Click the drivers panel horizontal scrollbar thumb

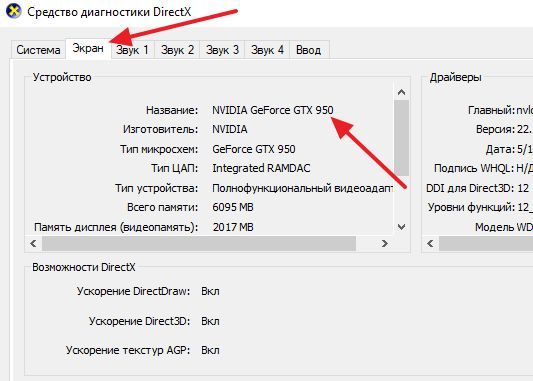(x=486, y=243)
